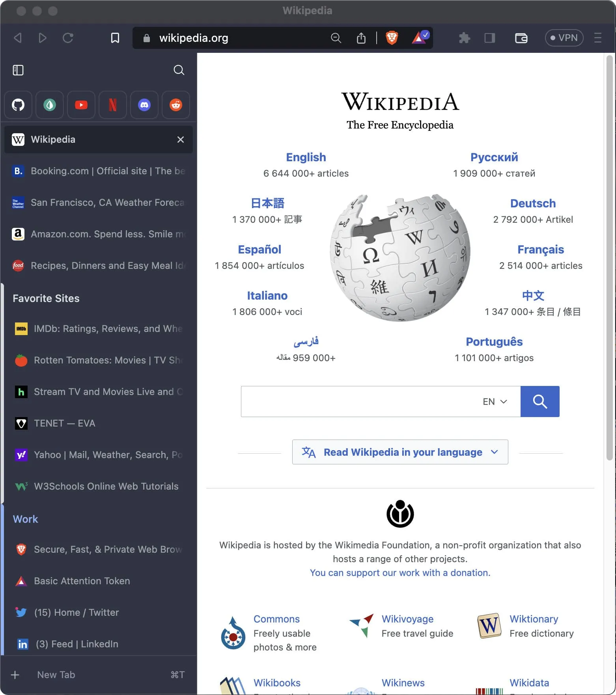616x695 pixels.
Task: Open the EN language selector dropdown
Action: 495,401
